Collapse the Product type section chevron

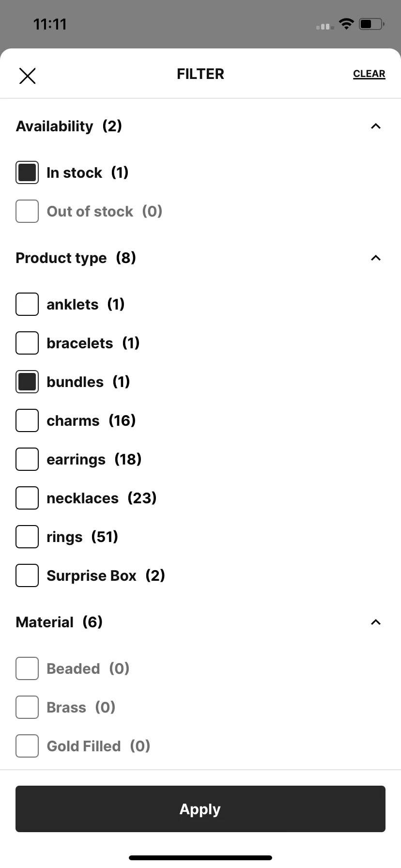tap(376, 258)
